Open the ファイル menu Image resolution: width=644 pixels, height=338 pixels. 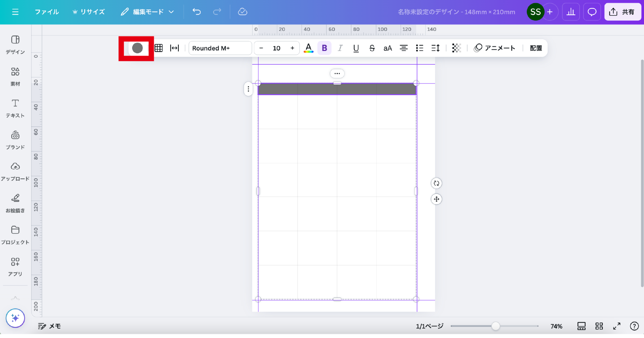(47, 12)
